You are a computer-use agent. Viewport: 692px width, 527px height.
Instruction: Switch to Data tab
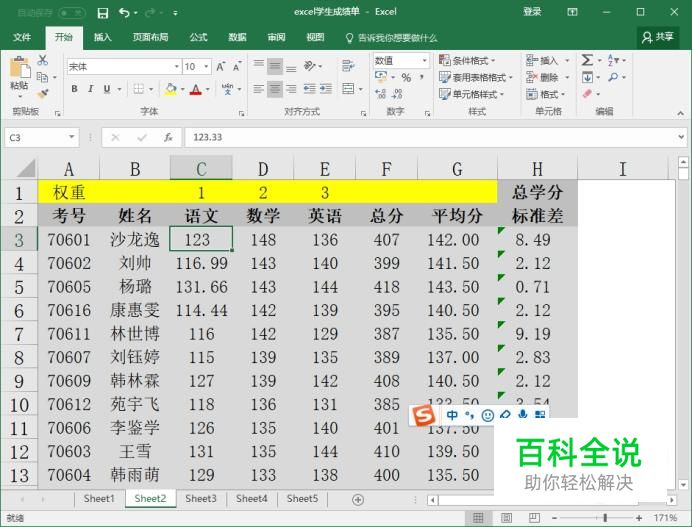(237, 38)
